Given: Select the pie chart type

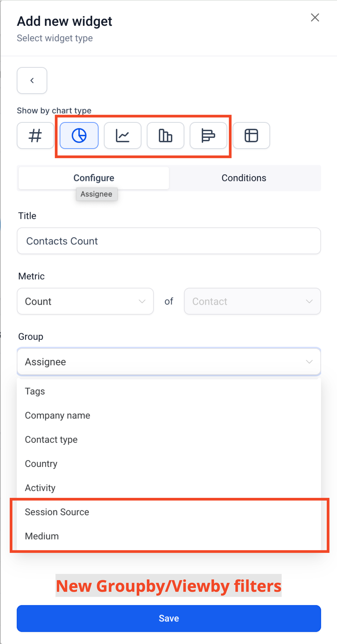Looking at the screenshot, I should pos(79,135).
